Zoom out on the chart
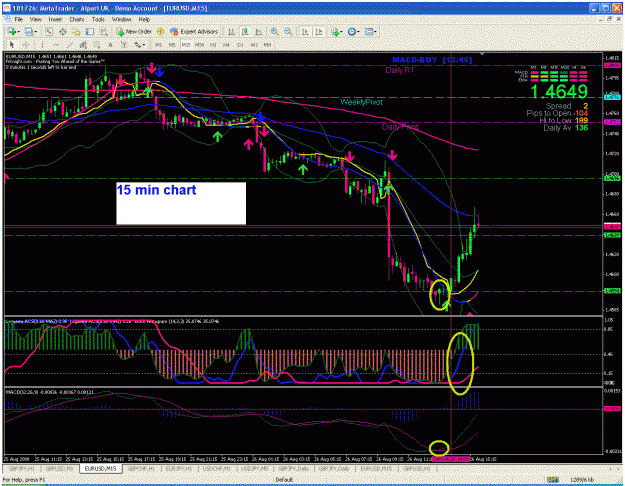Screen dimensions: 625x486 288,32
